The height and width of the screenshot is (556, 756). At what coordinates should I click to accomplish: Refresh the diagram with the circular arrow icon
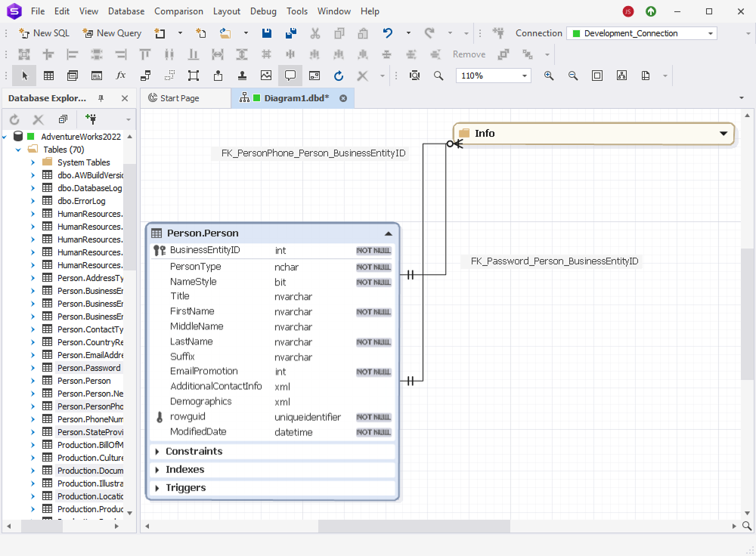[x=339, y=76]
